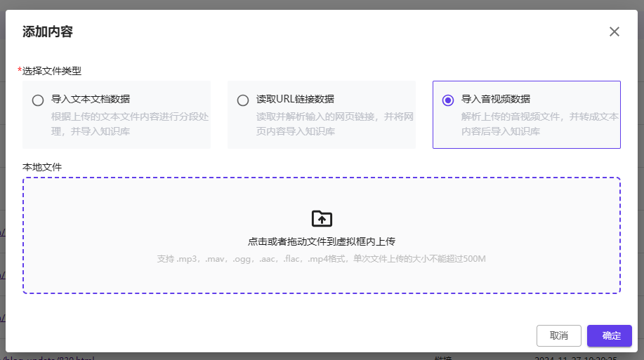Viewport: 644px width, 360px height.
Task: Click the URL link card's gray description
Action: coord(334,124)
